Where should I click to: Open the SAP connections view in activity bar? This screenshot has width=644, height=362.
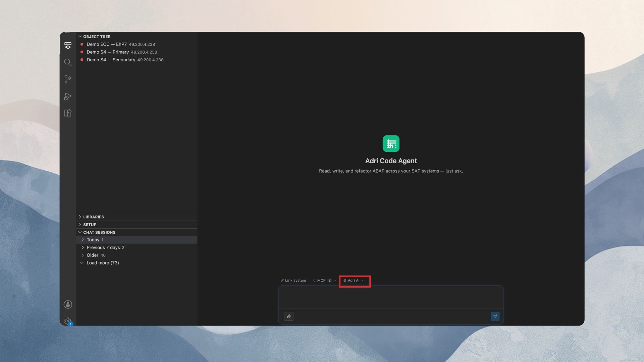point(68,46)
